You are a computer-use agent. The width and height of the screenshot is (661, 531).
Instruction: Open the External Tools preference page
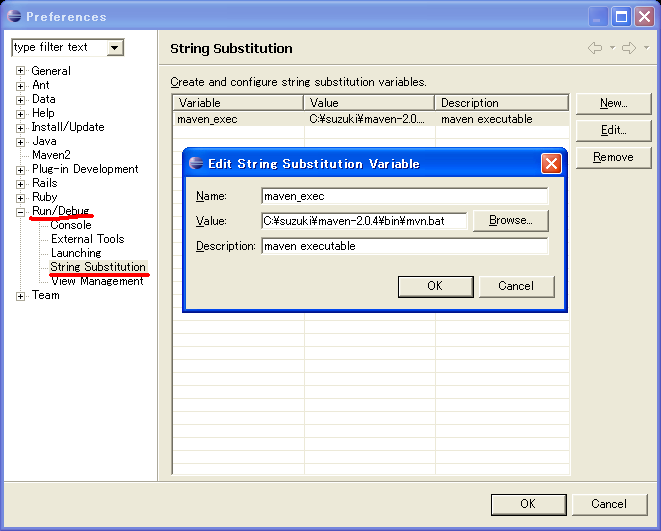tap(87, 239)
